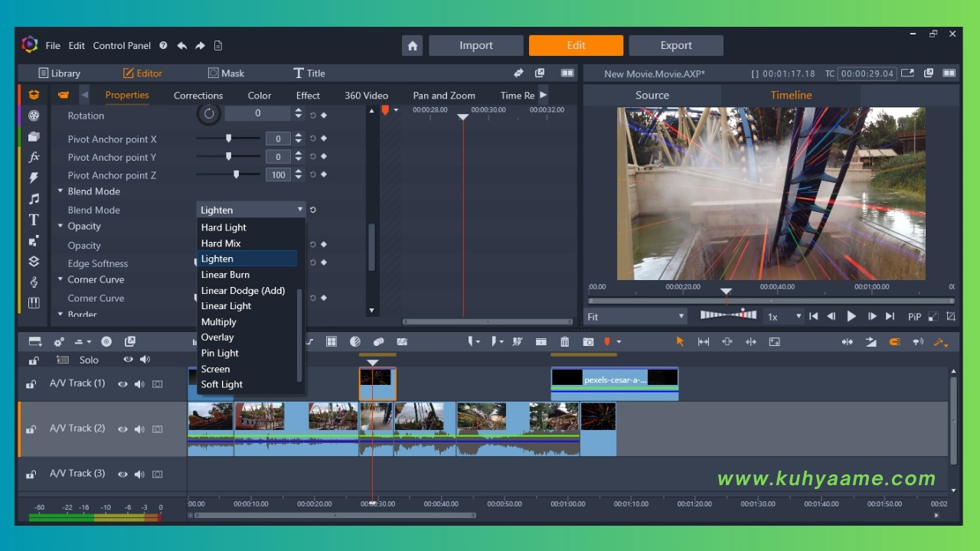The width and height of the screenshot is (980, 551).
Task: Adjust the Pivot Anchor point X slider
Action: pos(228,139)
